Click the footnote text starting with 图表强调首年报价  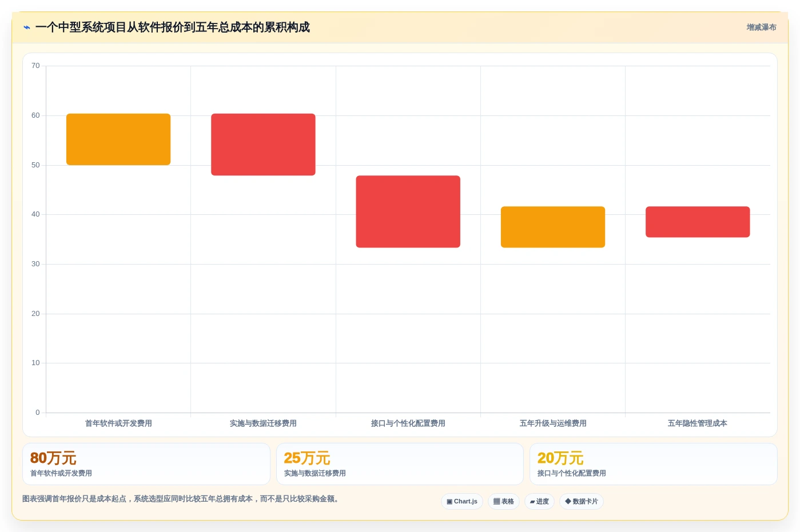pyautogui.click(x=182, y=499)
